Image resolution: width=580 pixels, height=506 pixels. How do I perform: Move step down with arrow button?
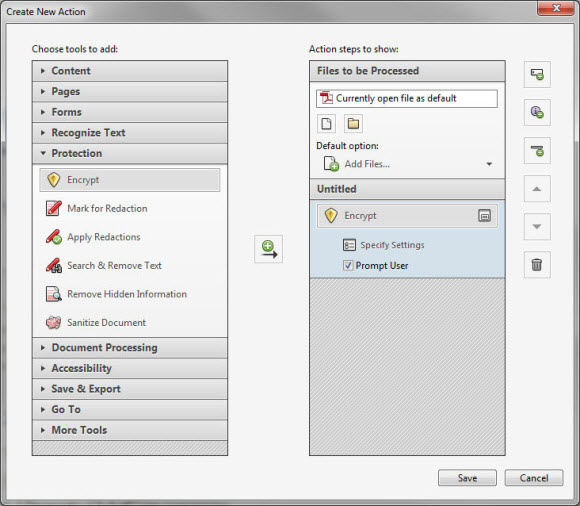(537, 226)
